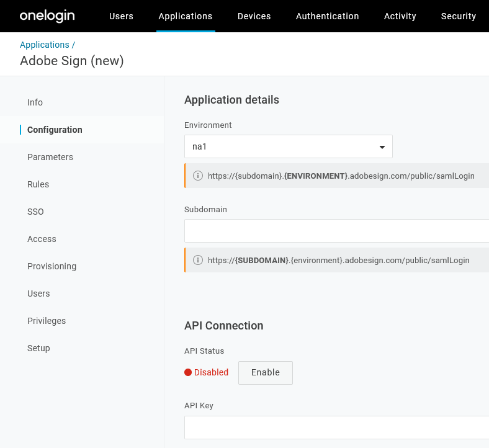Go to the Access tab
The image size is (489, 448).
[42, 239]
